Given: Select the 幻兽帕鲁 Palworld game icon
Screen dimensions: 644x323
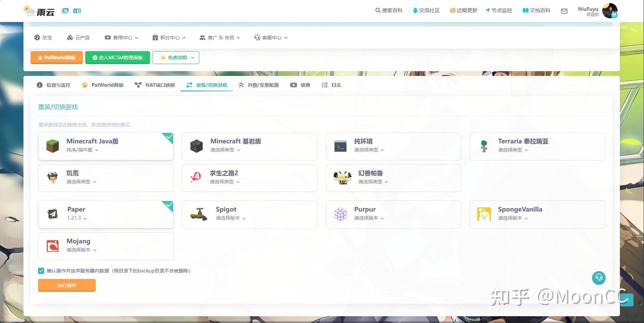Looking at the screenshot, I should pos(342,177).
